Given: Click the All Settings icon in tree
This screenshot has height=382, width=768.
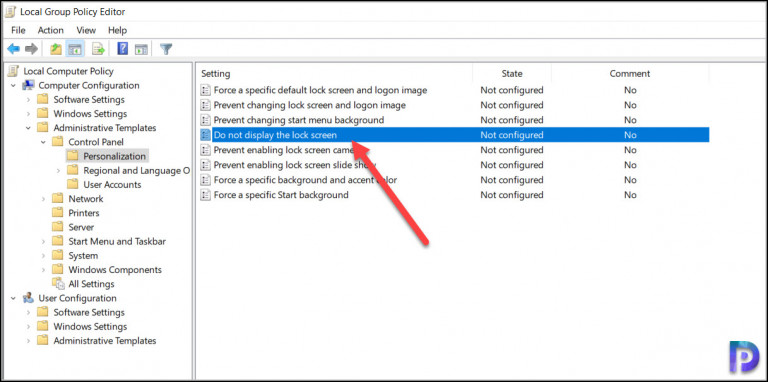Looking at the screenshot, I should (x=58, y=284).
